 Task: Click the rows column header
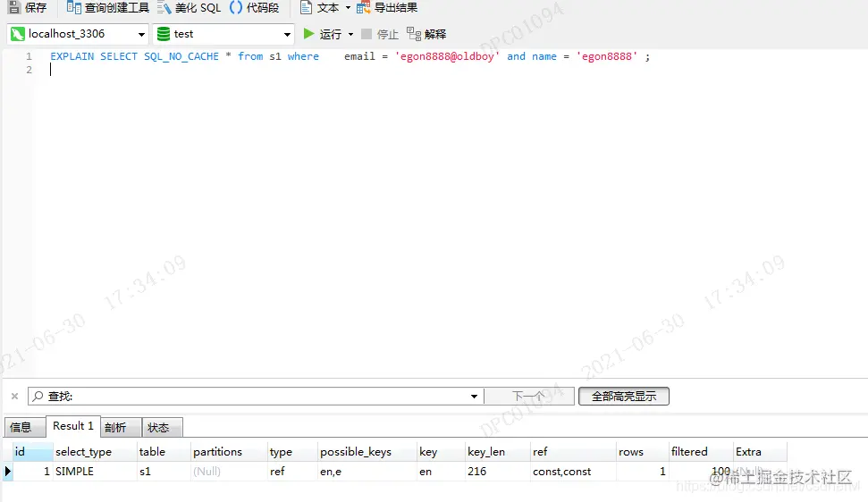pos(642,452)
